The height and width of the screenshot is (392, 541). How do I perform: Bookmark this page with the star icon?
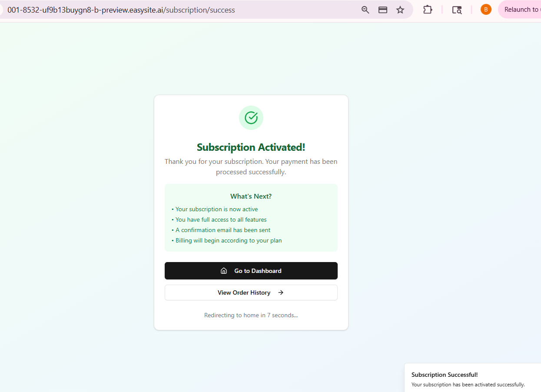click(400, 10)
